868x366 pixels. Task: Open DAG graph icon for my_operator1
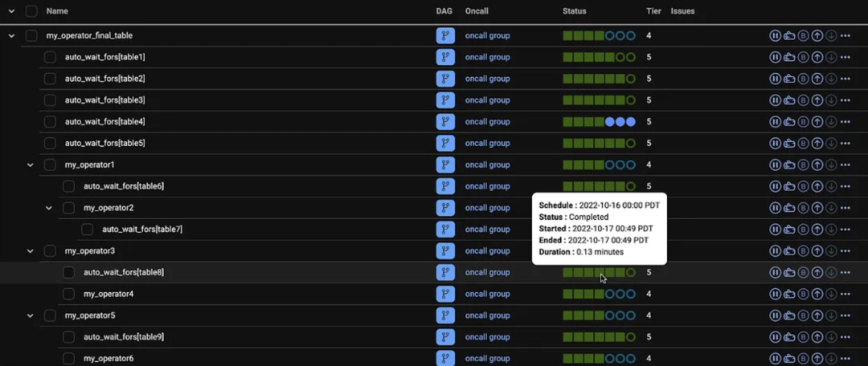pyautogui.click(x=445, y=165)
